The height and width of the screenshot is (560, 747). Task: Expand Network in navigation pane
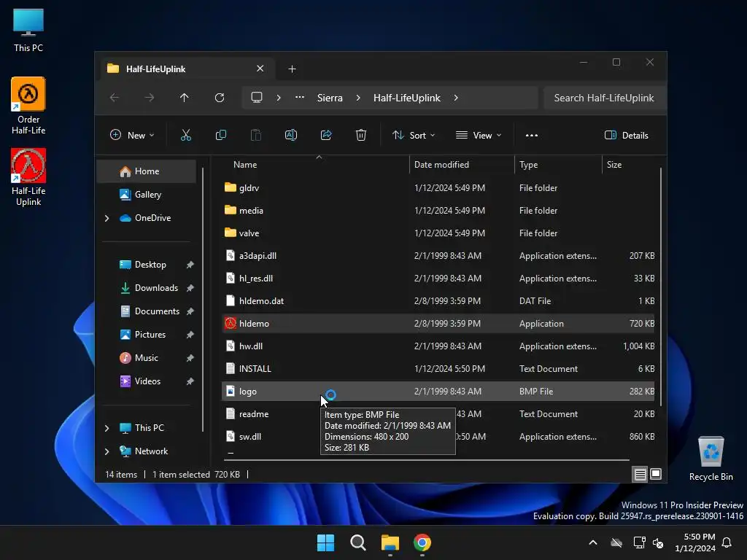coord(107,451)
